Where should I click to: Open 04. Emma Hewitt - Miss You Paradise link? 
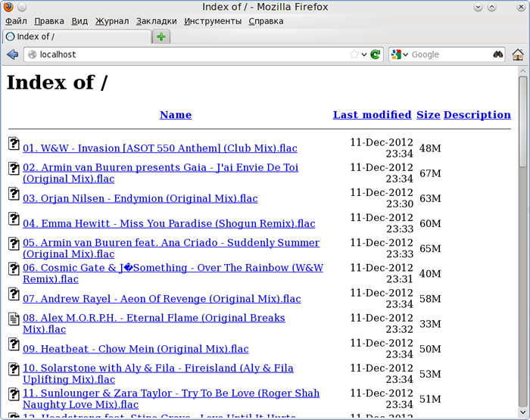pos(169,223)
